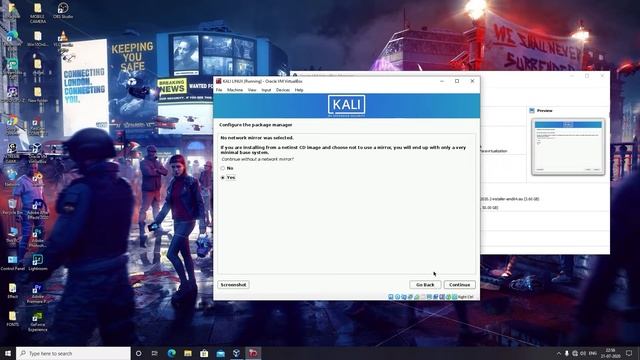Click the running Kali VM taskbar icon
Image resolution: width=640 pixels, height=360 pixels.
point(253,353)
